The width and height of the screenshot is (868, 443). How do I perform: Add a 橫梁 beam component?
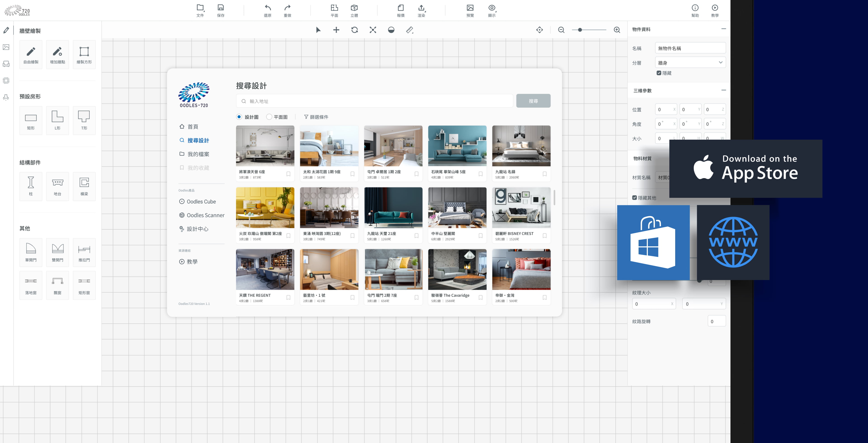click(84, 187)
